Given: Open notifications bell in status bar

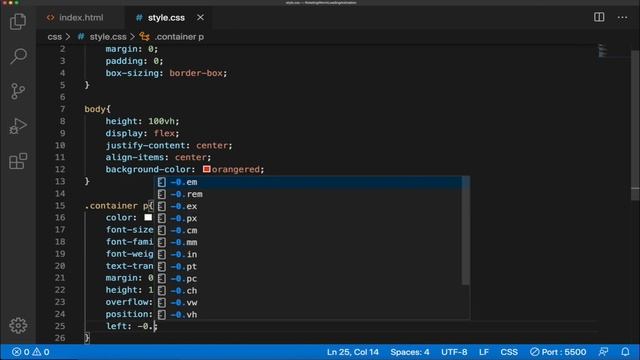Looking at the screenshot, I should (625, 352).
